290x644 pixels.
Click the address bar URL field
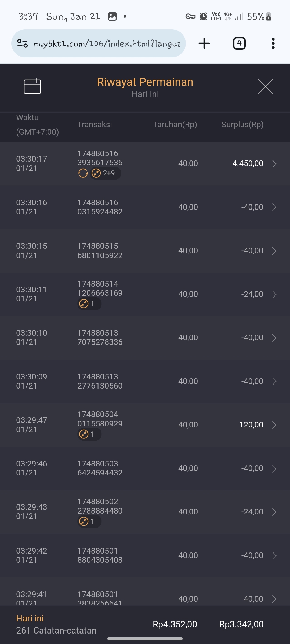pos(107,43)
